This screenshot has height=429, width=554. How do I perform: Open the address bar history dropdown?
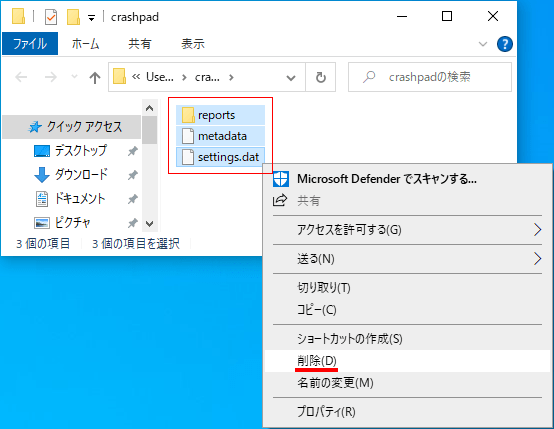click(291, 77)
